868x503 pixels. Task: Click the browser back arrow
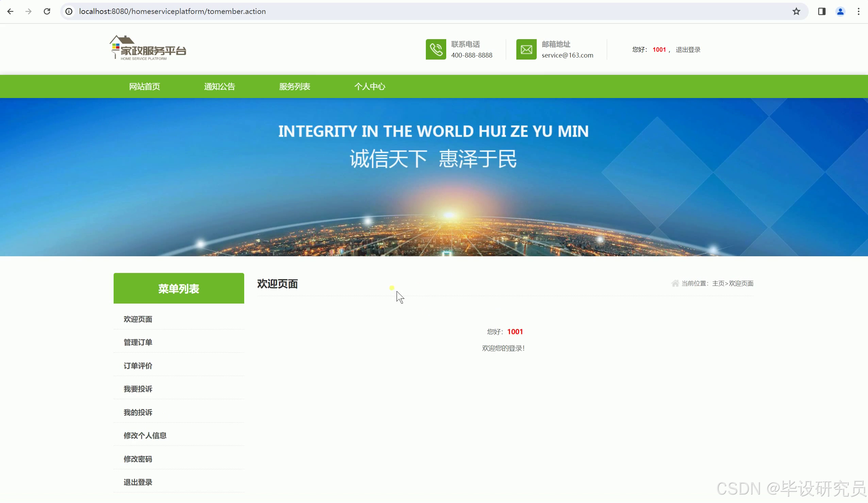click(10, 11)
